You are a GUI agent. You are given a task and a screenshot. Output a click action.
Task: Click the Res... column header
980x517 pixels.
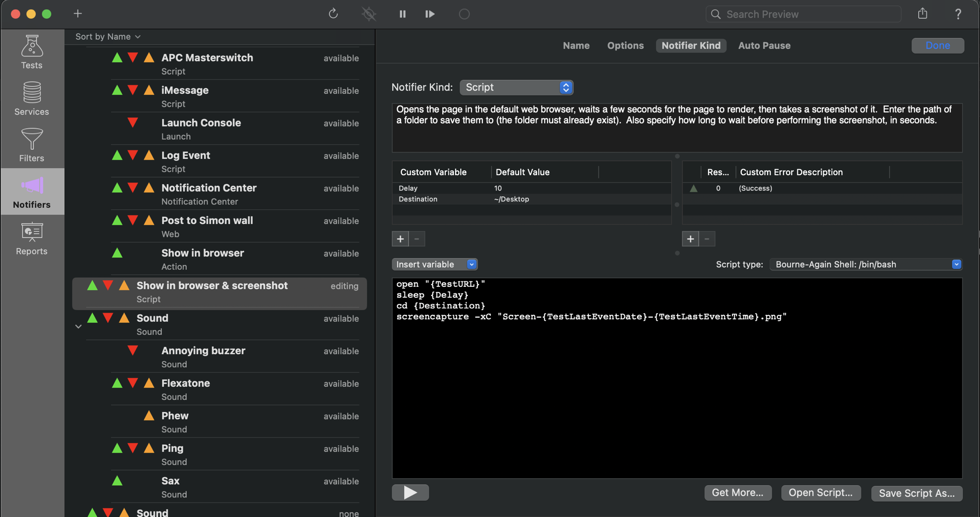[718, 172]
